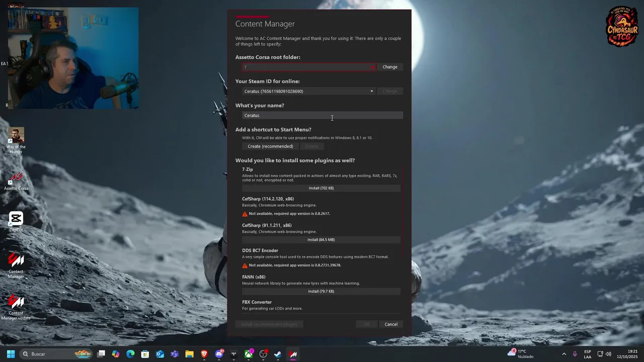Select the FANN (x86) plugin title
644x362 pixels.
(x=254, y=277)
